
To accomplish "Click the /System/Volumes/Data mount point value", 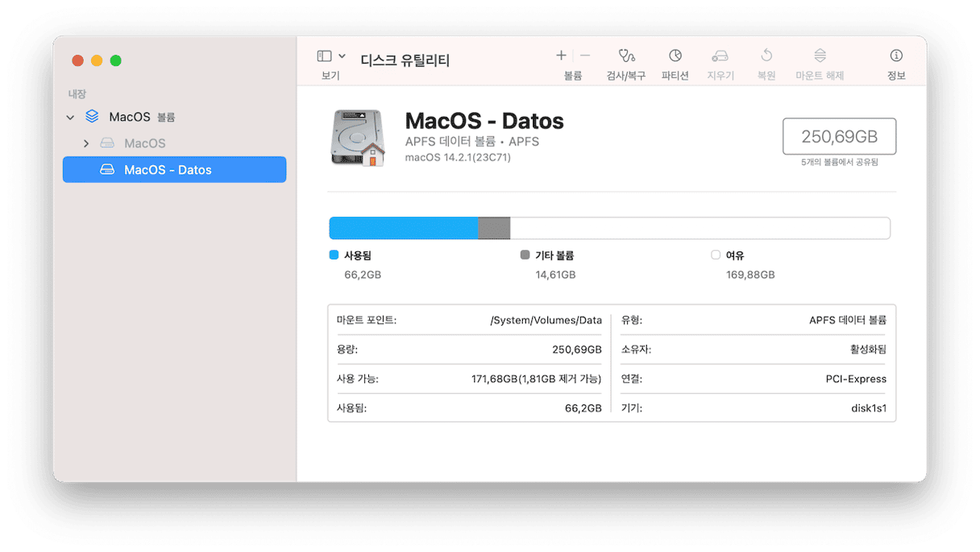I will (x=546, y=320).
